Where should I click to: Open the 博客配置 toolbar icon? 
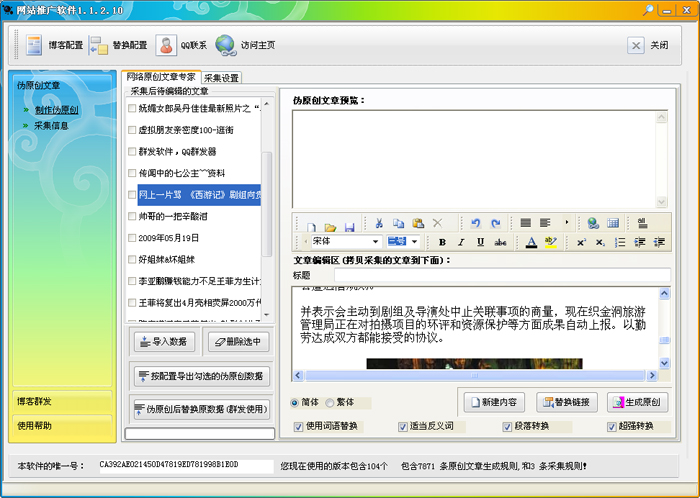34,45
